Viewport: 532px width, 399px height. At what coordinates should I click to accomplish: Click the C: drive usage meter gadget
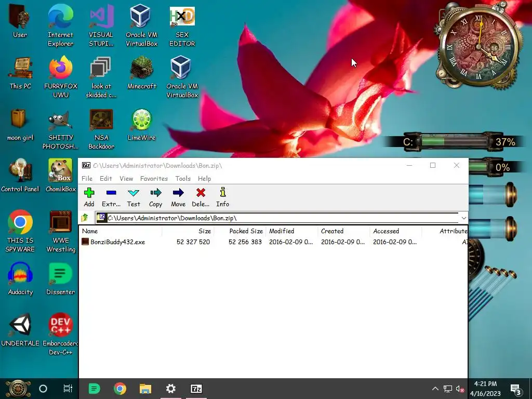[x=454, y=141]
